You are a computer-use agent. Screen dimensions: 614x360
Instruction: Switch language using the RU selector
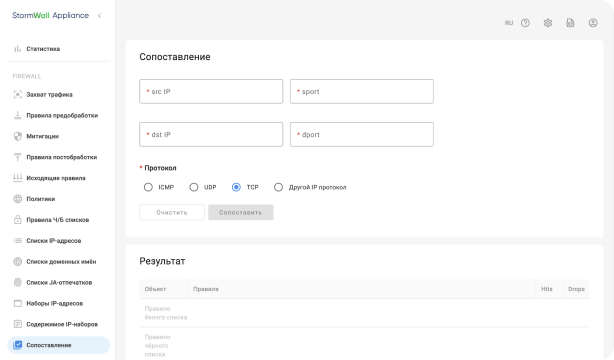509,23
